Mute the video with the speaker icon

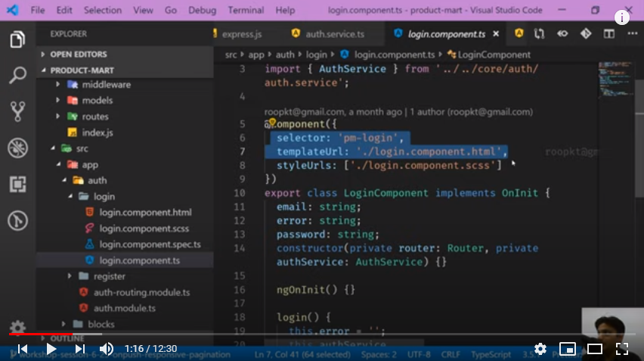(x=107, y=349)
